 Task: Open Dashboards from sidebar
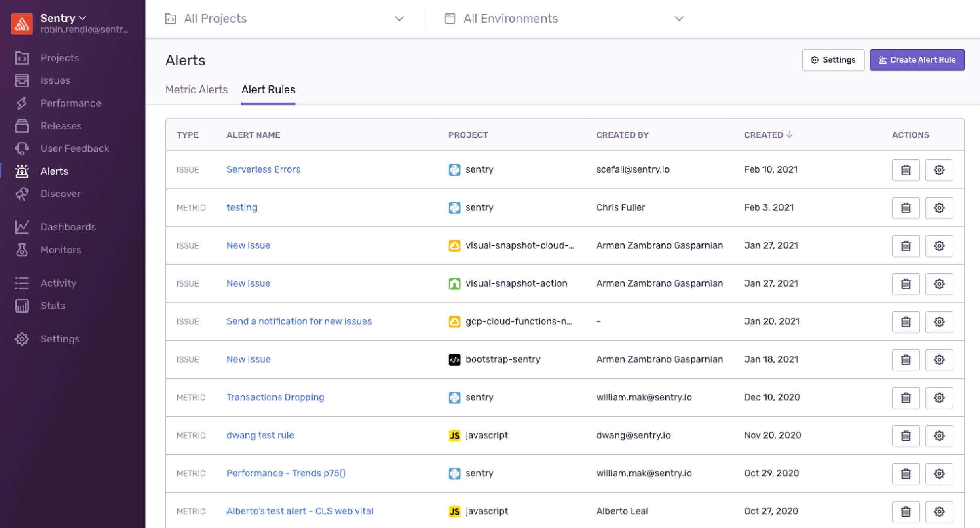(x=68, y=227)
